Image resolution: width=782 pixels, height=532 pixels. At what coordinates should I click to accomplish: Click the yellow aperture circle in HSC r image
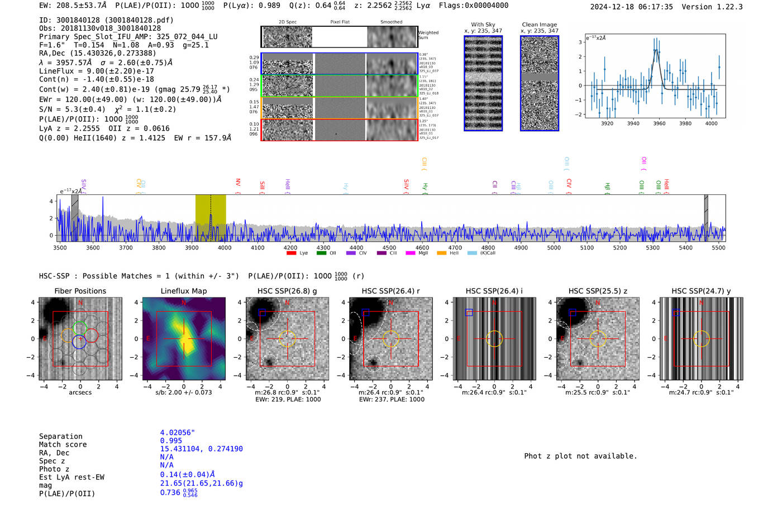(x=390, y=339)
